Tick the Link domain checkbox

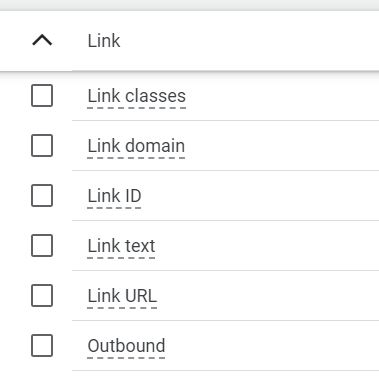click(x=42, y=145)
